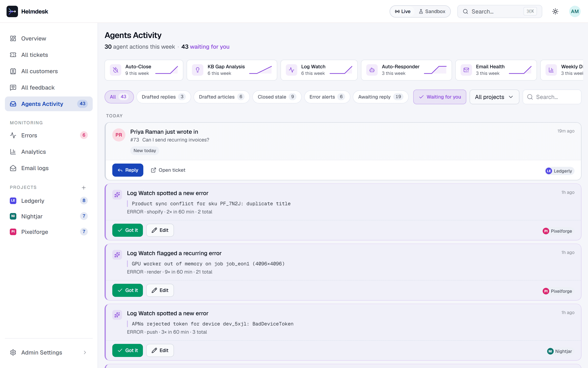
Task: Click Priya Raman PR avatar
Action: [119, 135]
